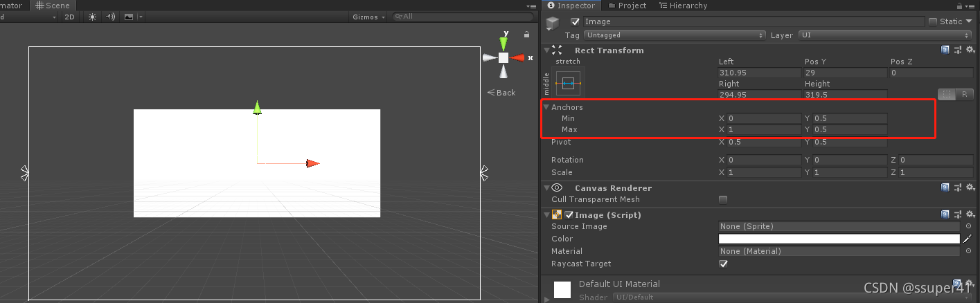Click the Scale X field
980x303 pixels.
[x=764, y=172]
